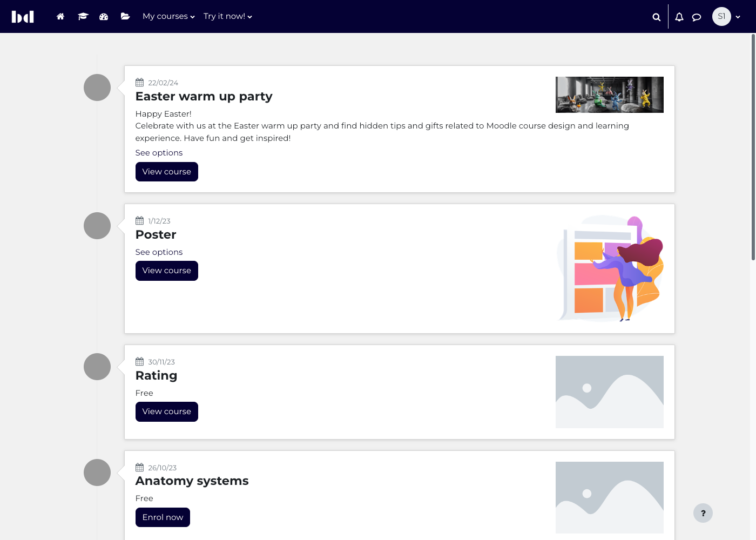Open messages speech bubble icon
Image resolution: width=756 pixels, height=540 pixels.
click(697, 17)
